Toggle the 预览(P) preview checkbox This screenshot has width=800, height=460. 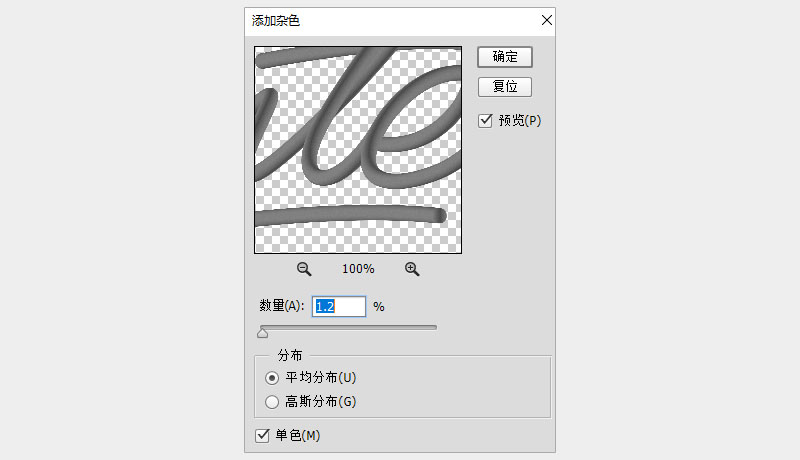(486, 121)
